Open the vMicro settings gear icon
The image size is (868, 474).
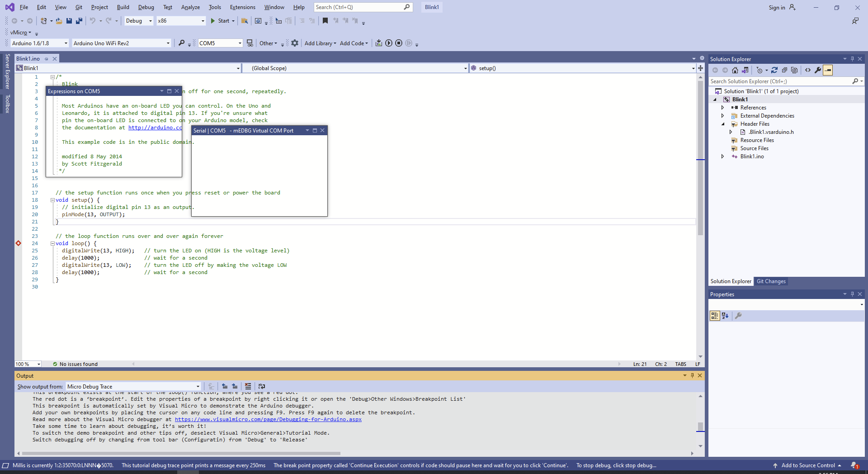pyautogui.click(x=295, y=43)
